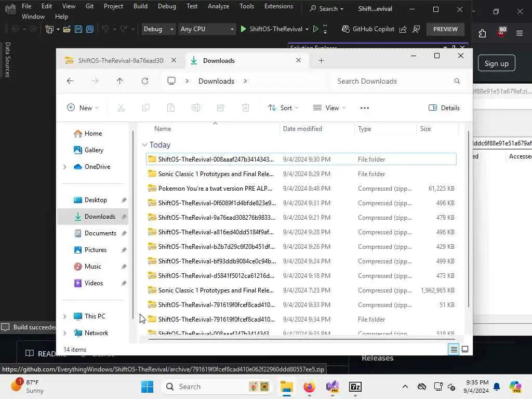Screen dimensions: 532x399
Task: Open the Windows Start menu
Action: pos(147,387)
